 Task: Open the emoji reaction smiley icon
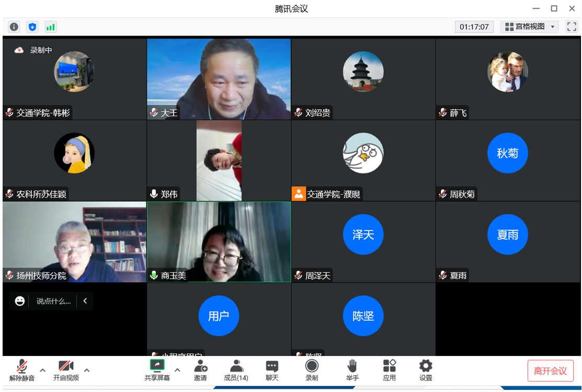tap(20, 301)
